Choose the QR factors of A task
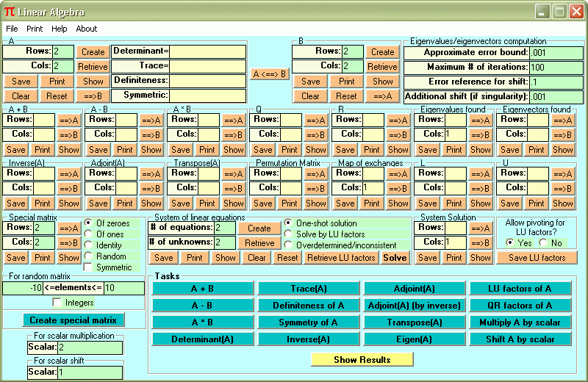Viewport: 588px width, 382px height. [520, 306]
